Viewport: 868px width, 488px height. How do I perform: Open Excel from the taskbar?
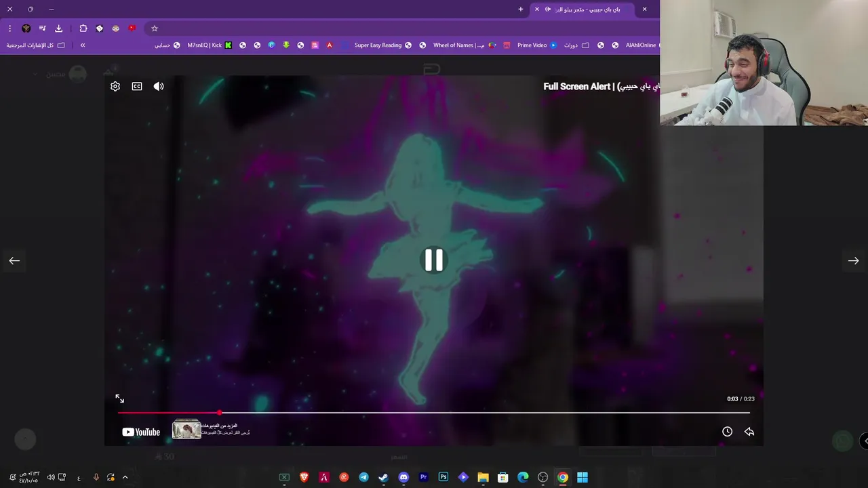[284, 477]
